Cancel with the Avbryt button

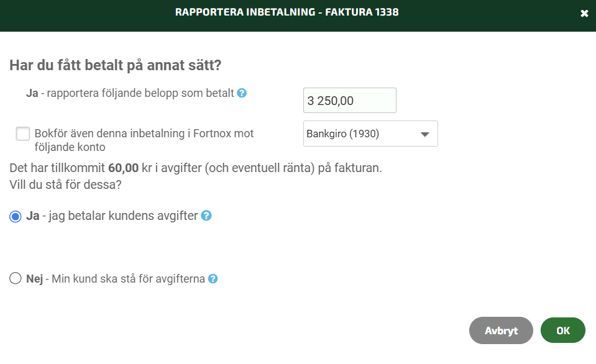[501, 330]
